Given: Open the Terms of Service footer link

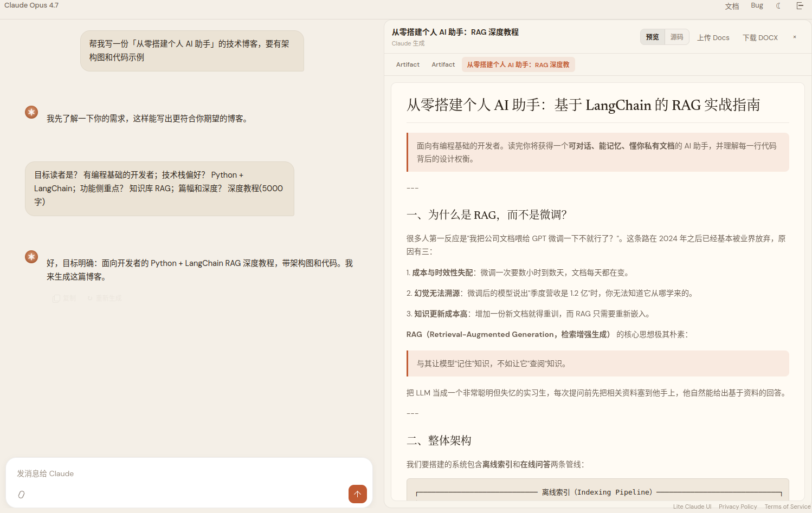Looking at the screenshot, I should click(788, 507).
